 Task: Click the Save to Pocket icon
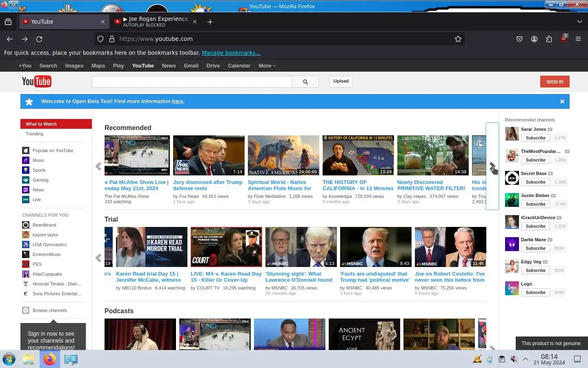click(x=519, y=39)
